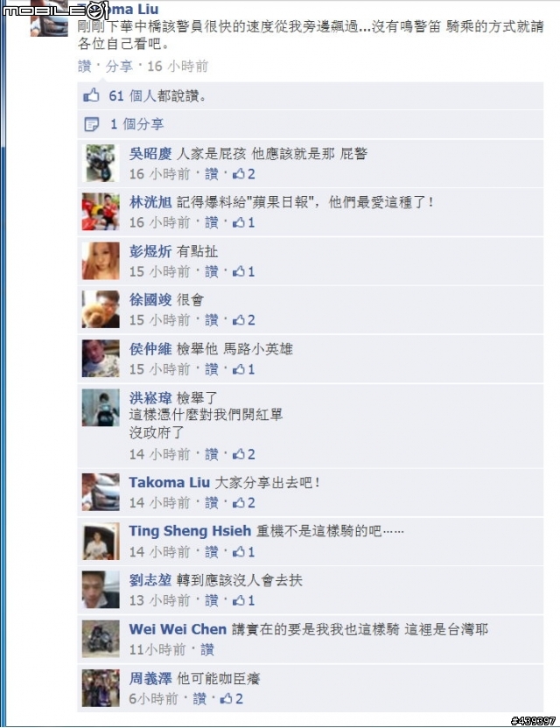This screenshot has width=560, height=728.
Task: Like Wei Wei Chen's comment
Action: coord(207,649)
